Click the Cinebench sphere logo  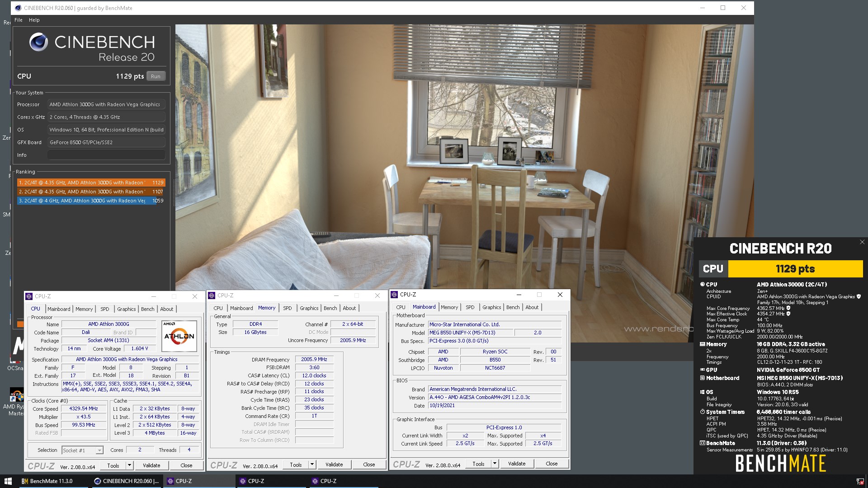(x=38, y=42)
